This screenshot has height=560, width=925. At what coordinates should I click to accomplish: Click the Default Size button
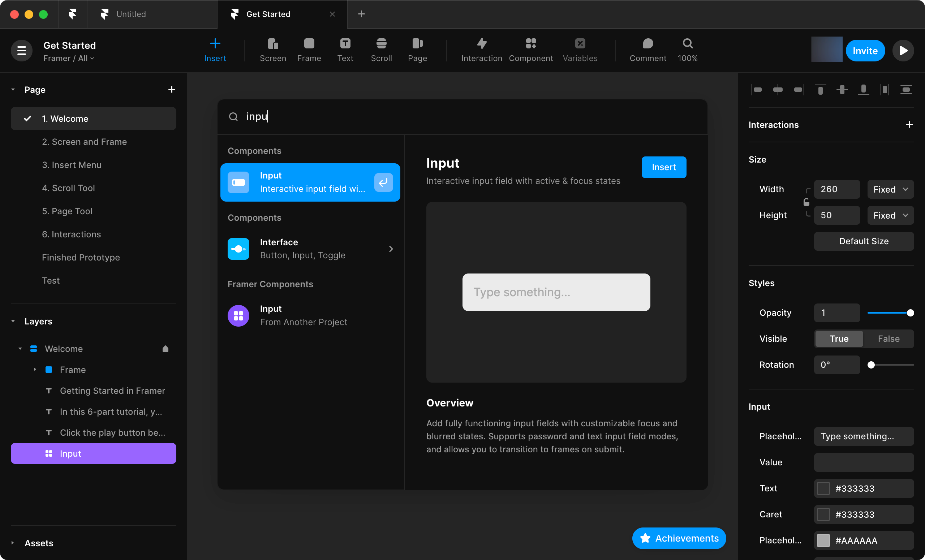coord(864,241)
